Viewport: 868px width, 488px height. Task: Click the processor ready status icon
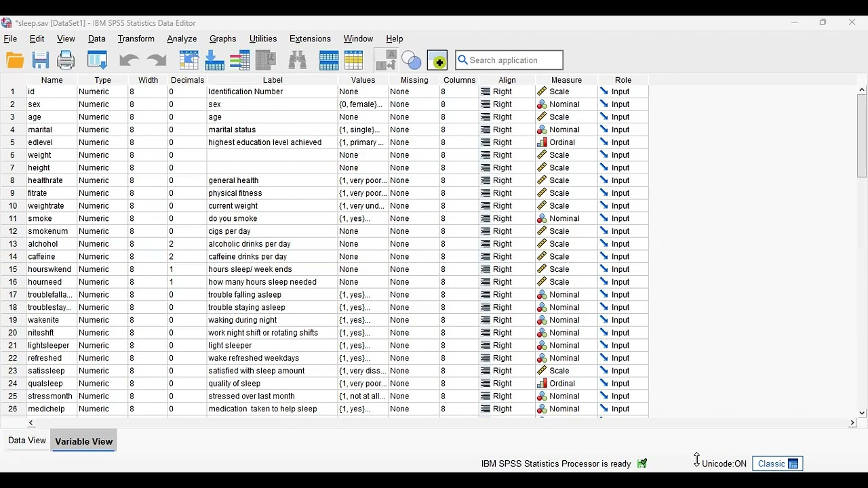(x=642, y=464)
